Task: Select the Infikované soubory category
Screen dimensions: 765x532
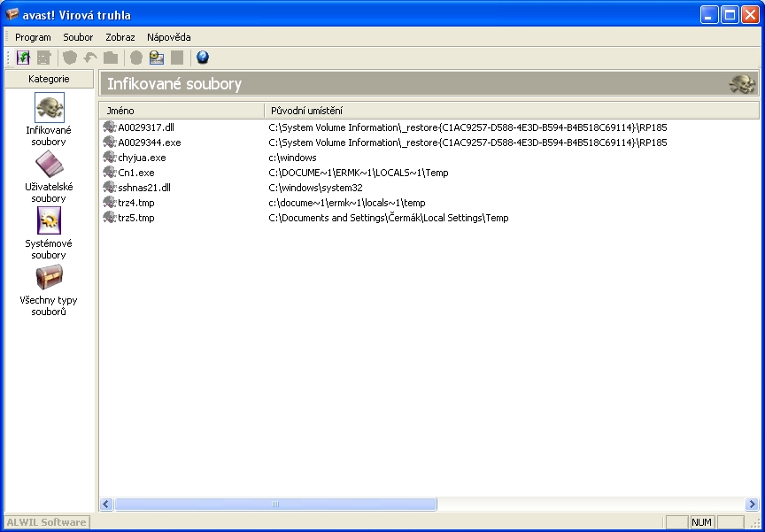Action: click(49, 108)
